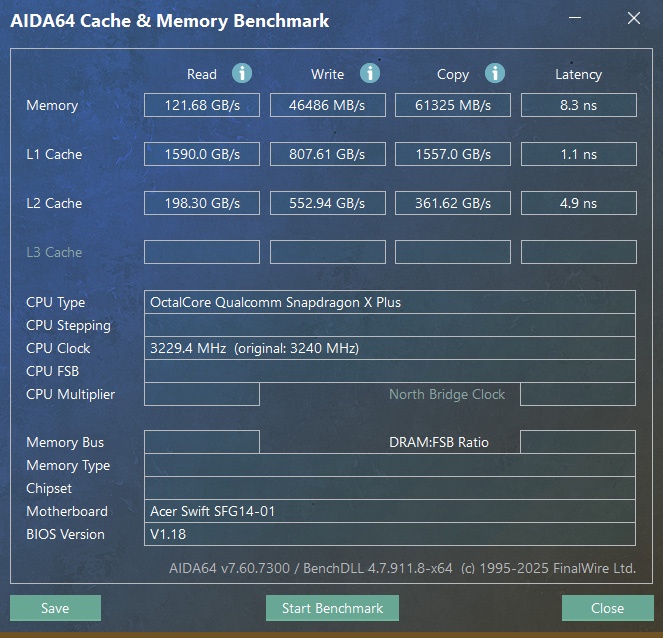This screenshot has height=638, width=663.
Task: Click the North Bridge Clock label
Action: click(x=447, y=394)
